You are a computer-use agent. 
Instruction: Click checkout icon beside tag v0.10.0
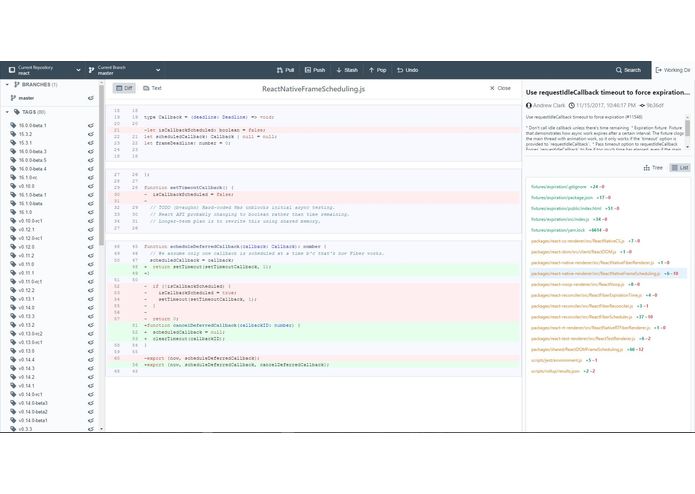click(x=91, y=186)
